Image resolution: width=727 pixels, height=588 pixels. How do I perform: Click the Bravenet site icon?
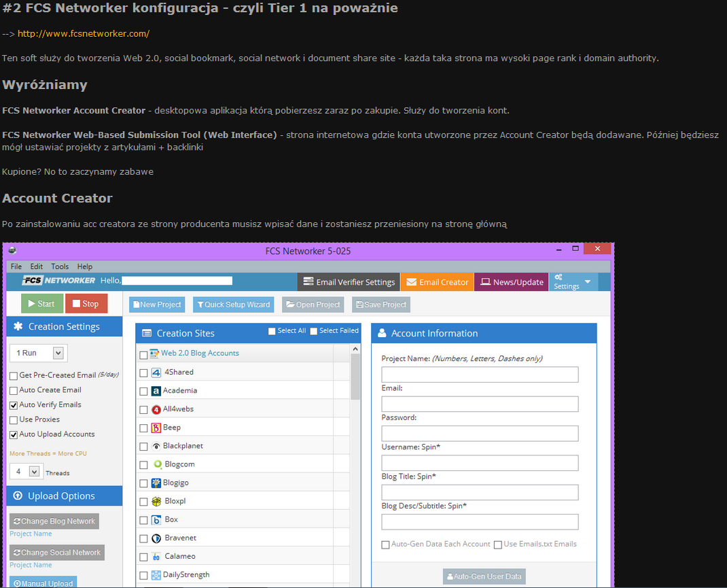[x=156, y=538]
